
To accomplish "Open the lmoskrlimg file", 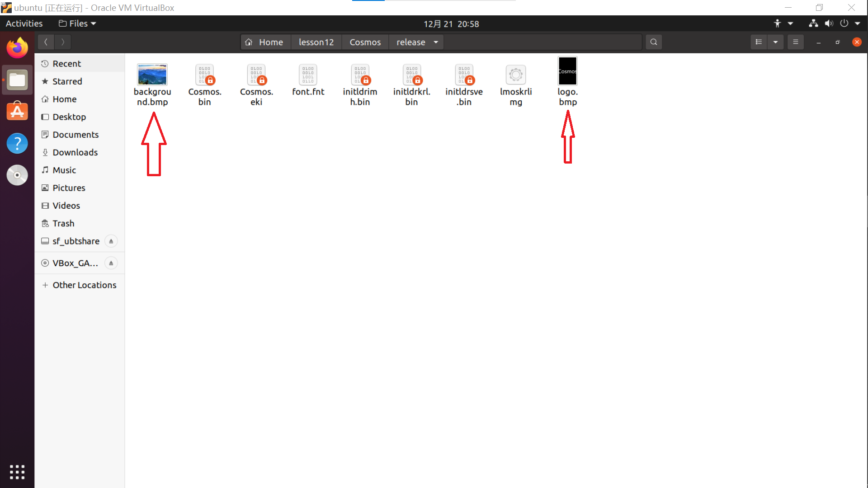I will point(516,75).
